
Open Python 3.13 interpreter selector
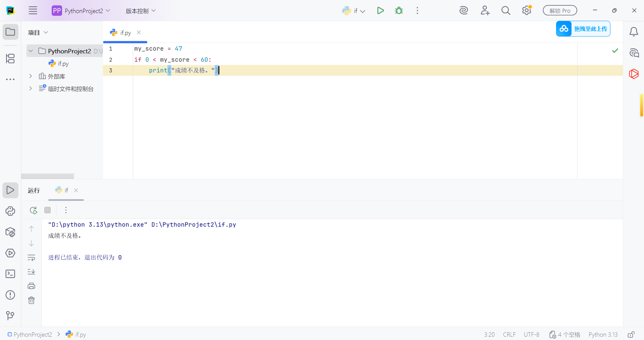point(603,334)
